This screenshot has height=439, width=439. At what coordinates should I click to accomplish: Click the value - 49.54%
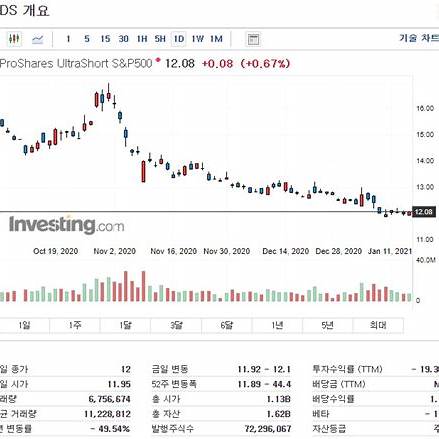(x=110, y=429)
